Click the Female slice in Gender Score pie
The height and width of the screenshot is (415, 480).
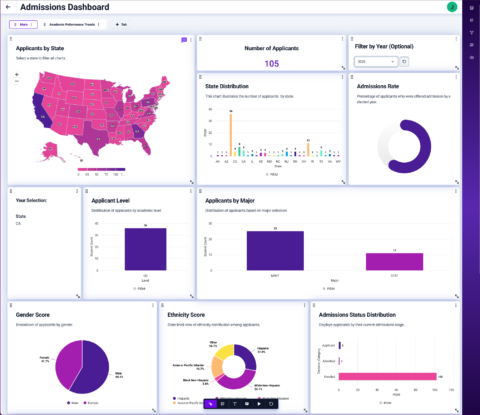(x=68, y=363)
